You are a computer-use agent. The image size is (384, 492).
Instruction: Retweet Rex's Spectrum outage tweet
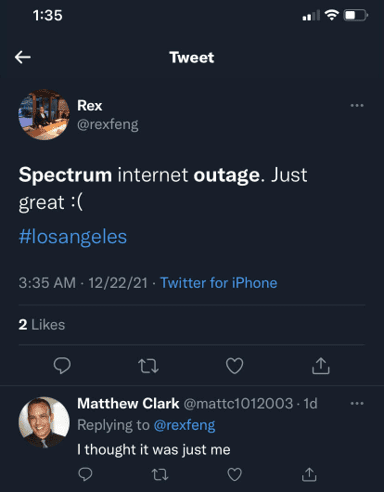click(148, 366)
